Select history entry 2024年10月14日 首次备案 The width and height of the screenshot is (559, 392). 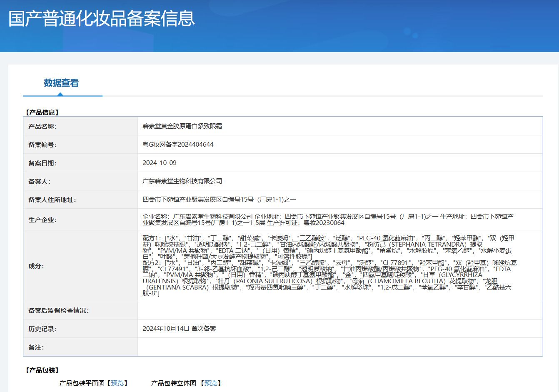pyautogui.click(x=179, y=329)
